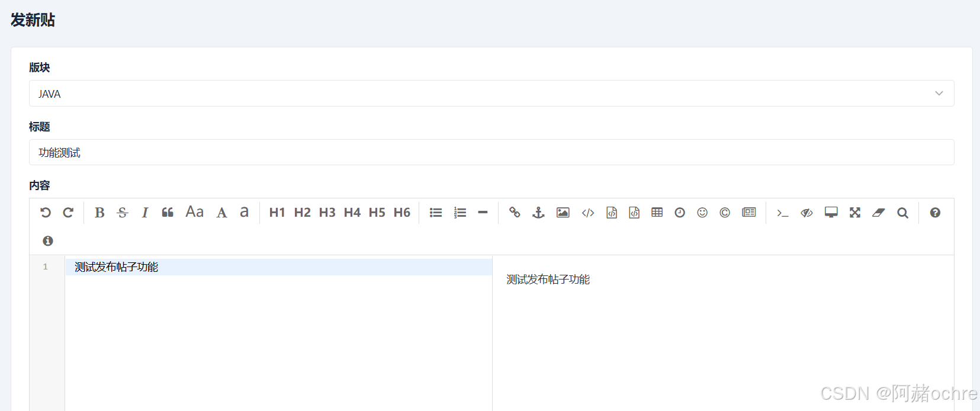Screen dimensions: 980x411
Task: Insert code block icon
Action: (x=634, y=213)
